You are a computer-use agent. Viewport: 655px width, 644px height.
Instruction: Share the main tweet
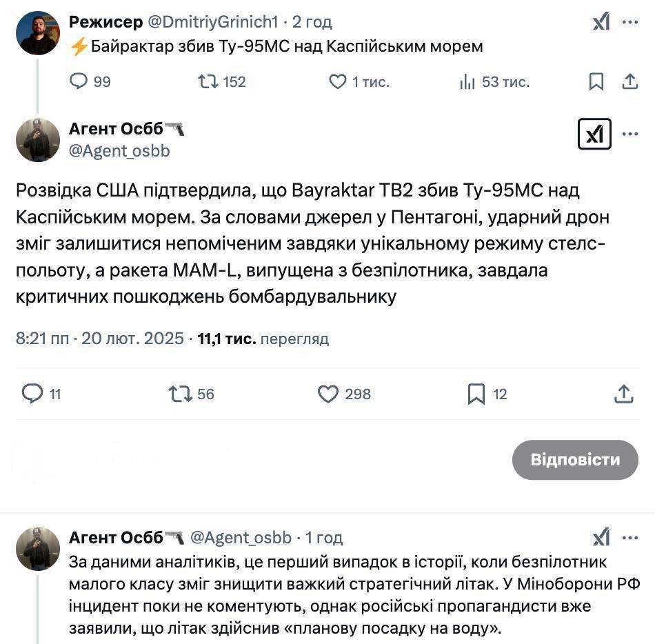point(624,394)
